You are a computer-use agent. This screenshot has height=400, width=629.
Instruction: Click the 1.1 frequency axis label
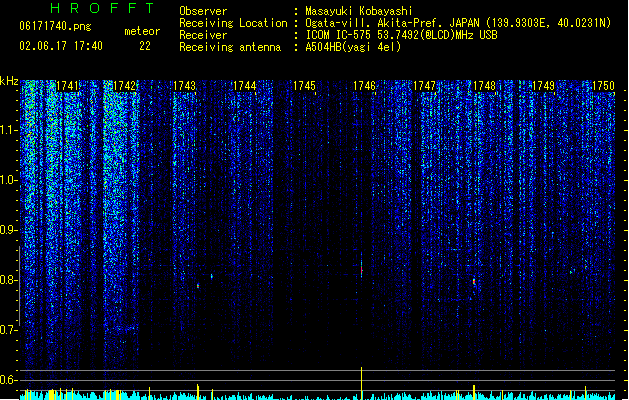8,130
